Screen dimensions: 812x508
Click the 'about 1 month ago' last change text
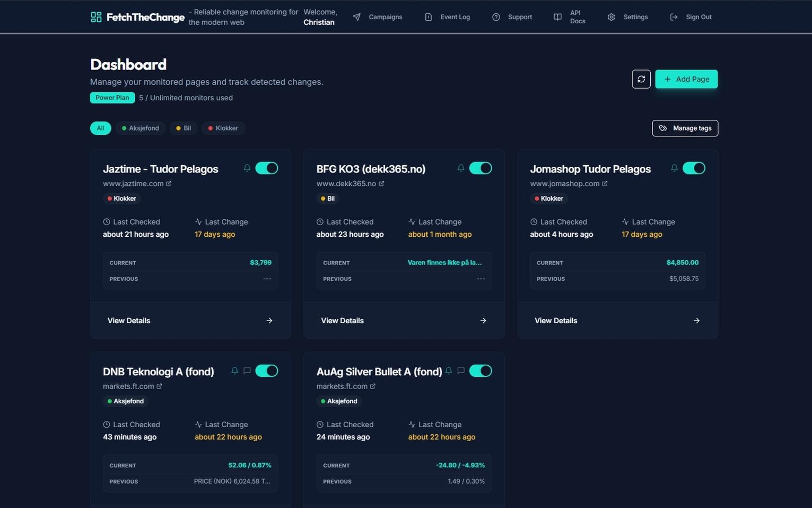point(440,235)
